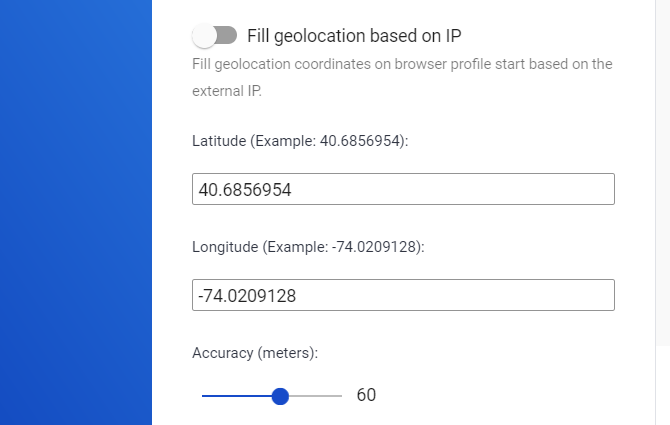Click the Accuracy slider thumb

pyautogui.click(x=280, y=396)
